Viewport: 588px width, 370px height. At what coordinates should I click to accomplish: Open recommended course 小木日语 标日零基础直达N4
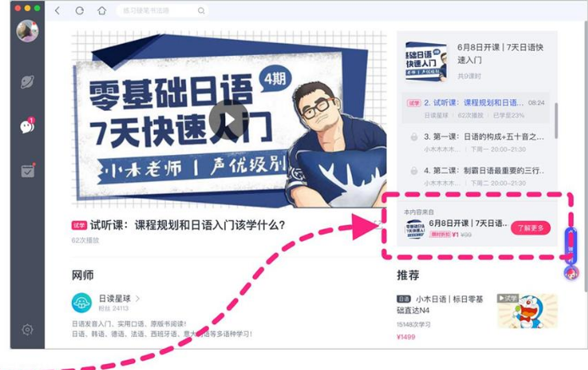coord(440,304)
